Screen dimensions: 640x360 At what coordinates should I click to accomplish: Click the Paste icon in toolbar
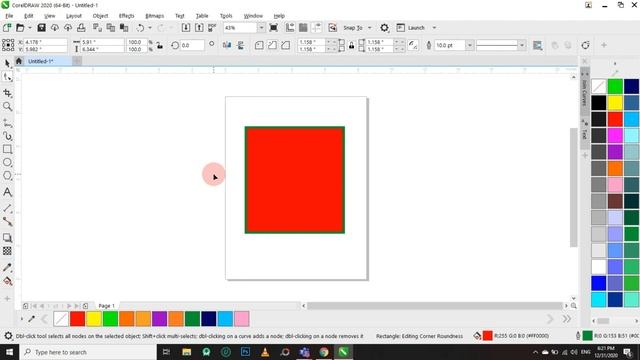(x=124, y=28)
